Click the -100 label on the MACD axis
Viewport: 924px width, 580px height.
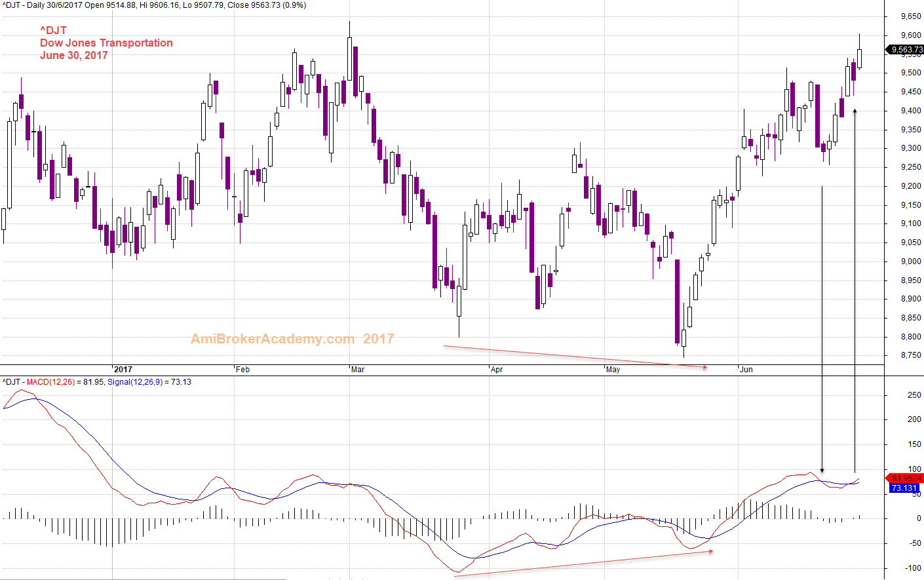coord(912,568)
